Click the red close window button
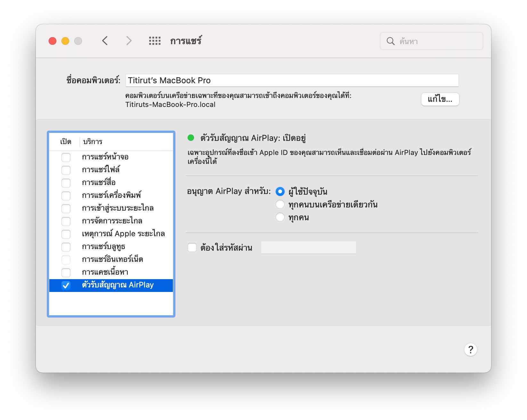Screen dimensions: 527x420 point(53,41)
